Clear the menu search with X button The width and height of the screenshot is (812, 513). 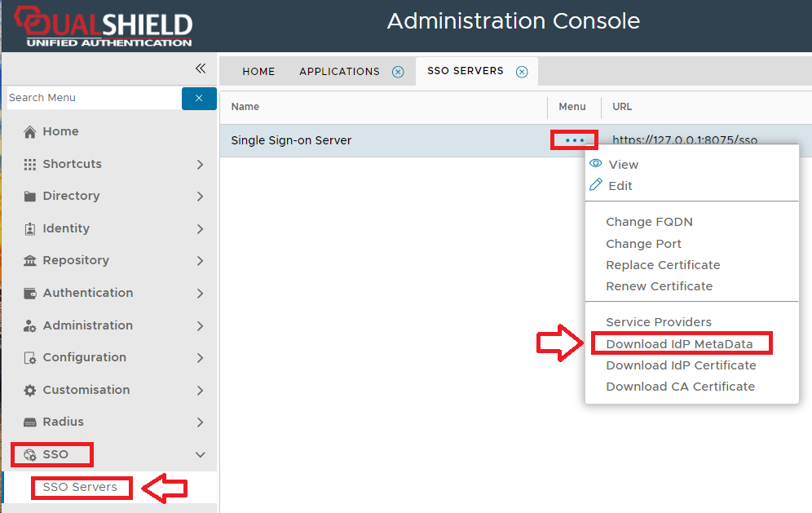click(x=199, y=99)
